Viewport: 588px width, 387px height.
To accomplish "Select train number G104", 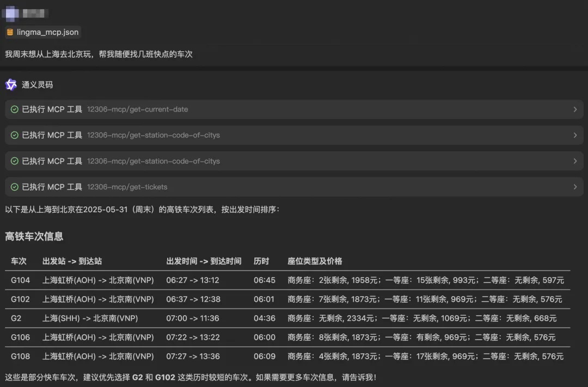I will click(x=20, y=280).
